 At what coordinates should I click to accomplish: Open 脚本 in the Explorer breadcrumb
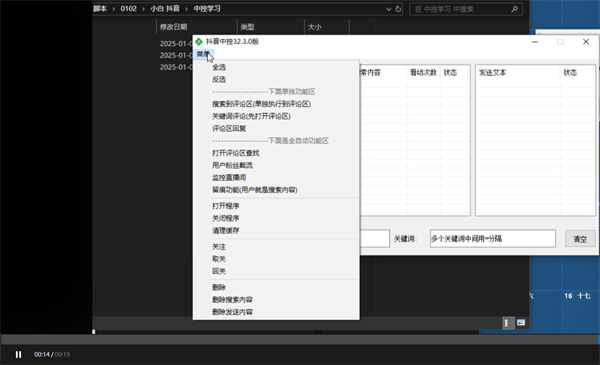click(100, 9)
